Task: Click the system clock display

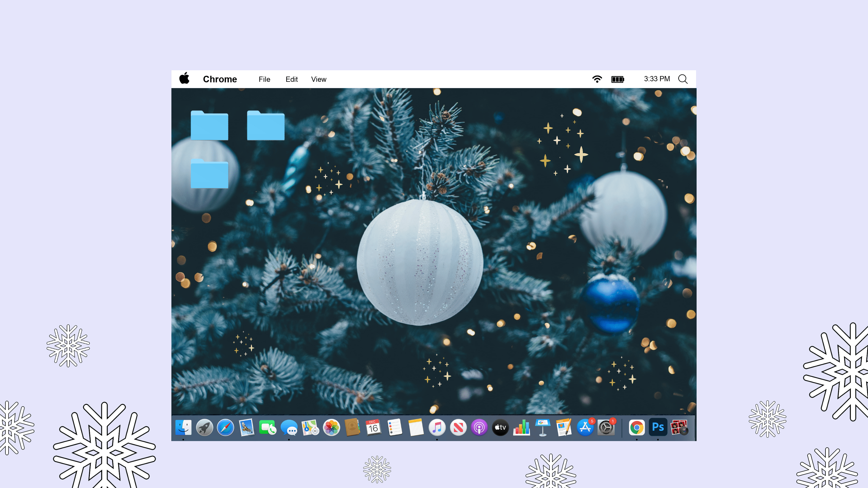Action: click(x=656, y=79)
